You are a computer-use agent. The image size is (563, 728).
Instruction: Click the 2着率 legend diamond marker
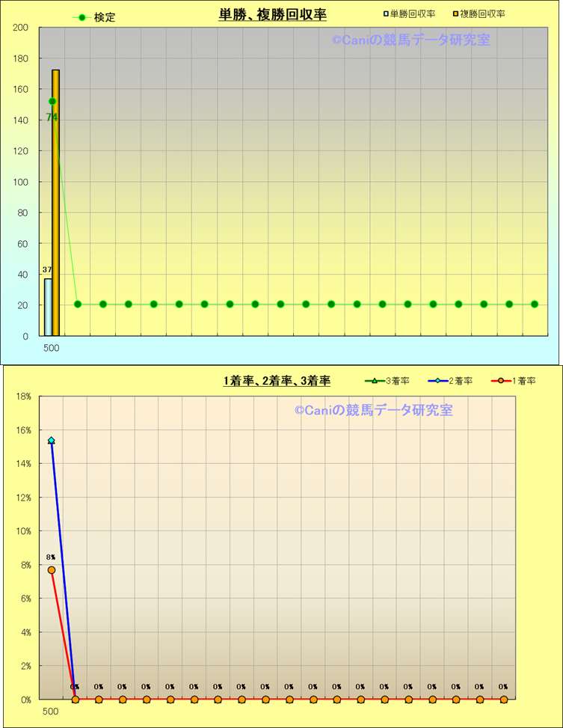click(x=438, y=381)
